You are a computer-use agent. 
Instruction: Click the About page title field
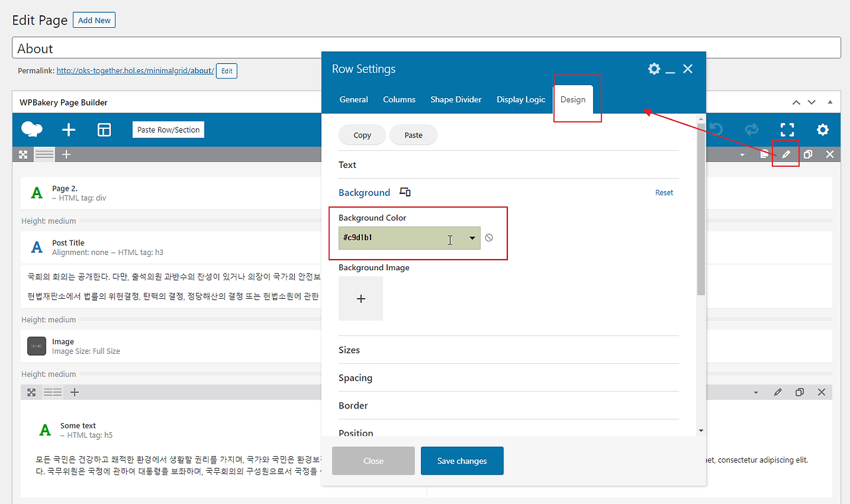pyautogui.click(x=426, y=48)
